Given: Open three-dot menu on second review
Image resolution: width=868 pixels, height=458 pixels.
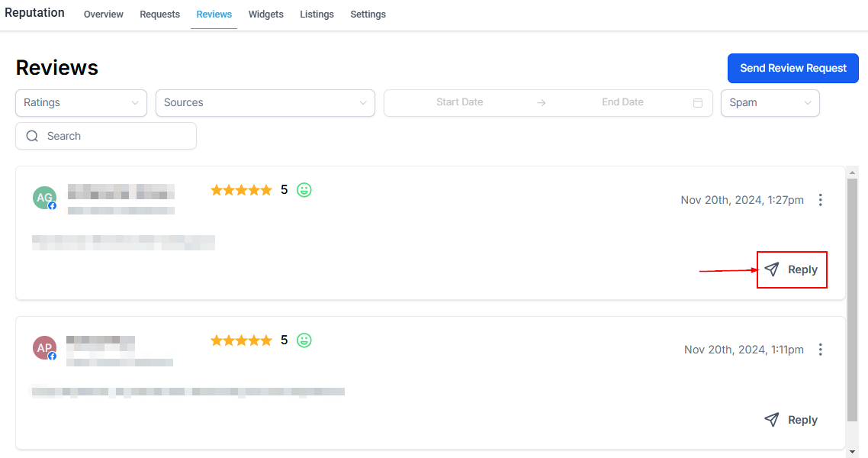Looking at the screenshot, I should point(821,350).
